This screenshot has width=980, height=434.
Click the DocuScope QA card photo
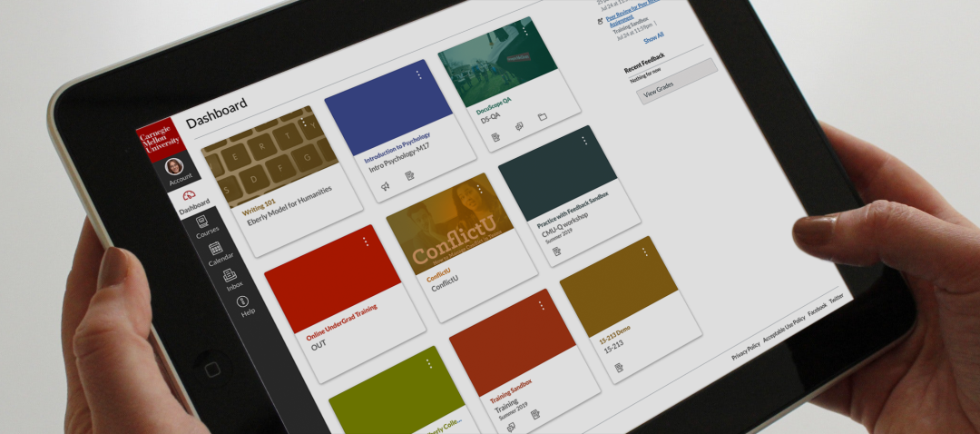tap(497, 61)
